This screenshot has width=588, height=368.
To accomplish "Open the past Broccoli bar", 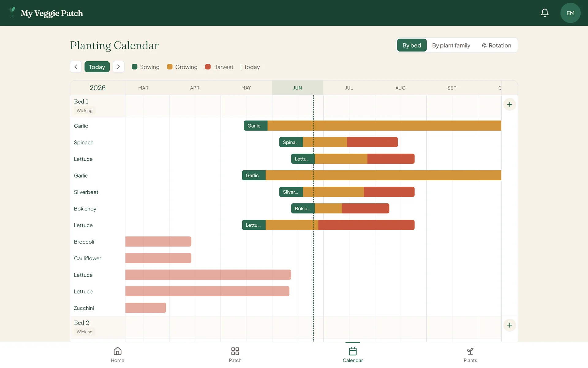I will click(158, 242).
